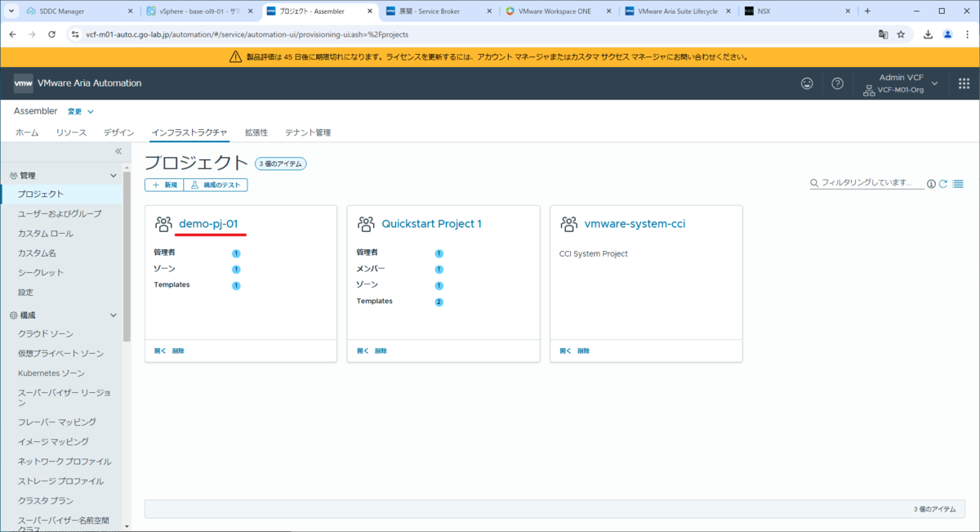
Task: Switch to the デザイン tab
Action: point(118,132)
